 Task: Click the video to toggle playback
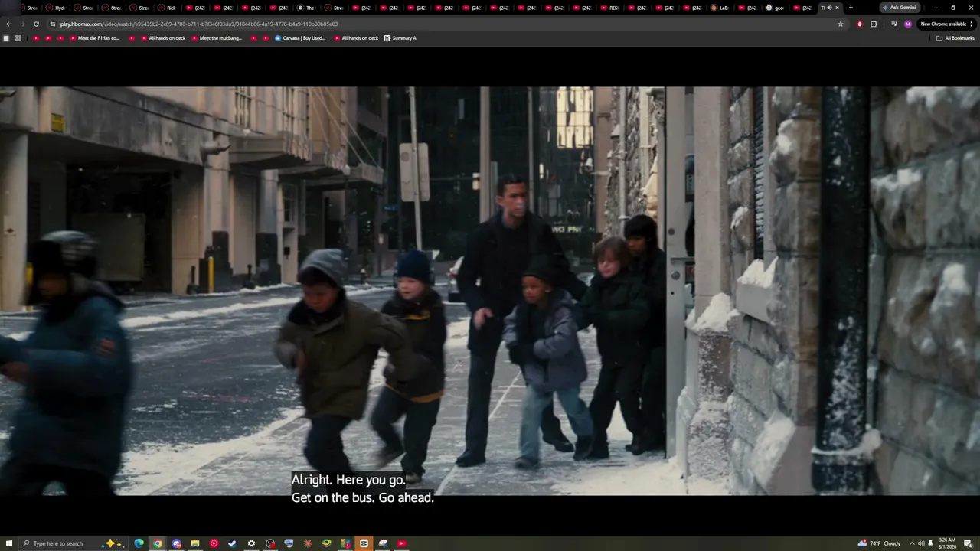(490, 291)
